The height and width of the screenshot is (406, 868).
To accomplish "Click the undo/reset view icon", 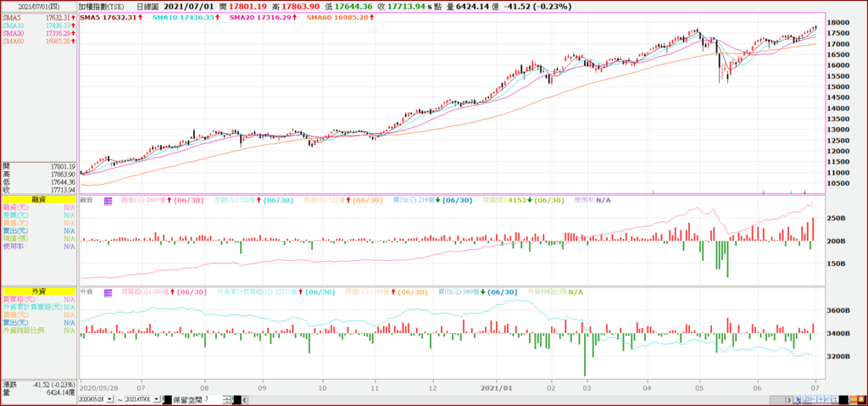I will 828,399.
